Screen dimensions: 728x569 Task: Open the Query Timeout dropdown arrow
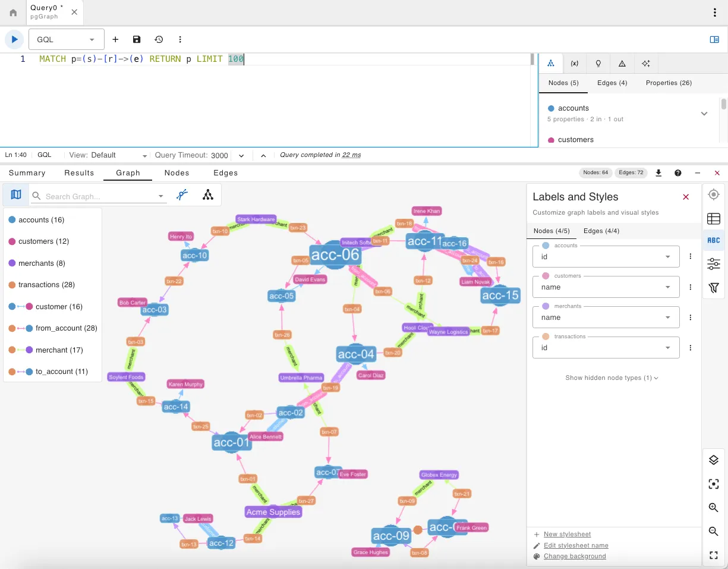pos(241,155)
